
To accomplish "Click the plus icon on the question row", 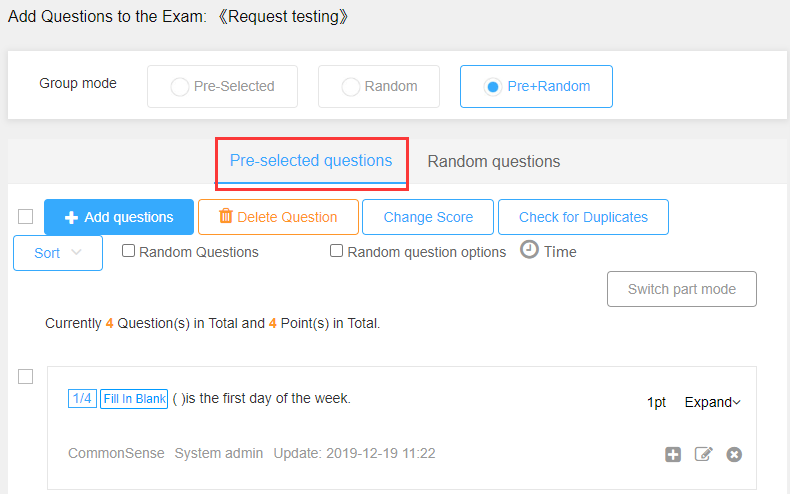I will point(673,454).
